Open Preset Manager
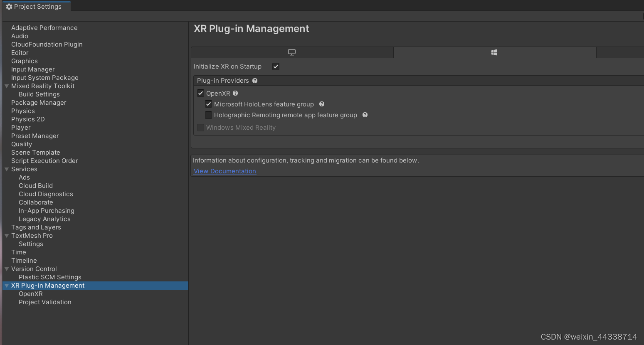This screenshot has width=644, height=345. tap(35, 136)
